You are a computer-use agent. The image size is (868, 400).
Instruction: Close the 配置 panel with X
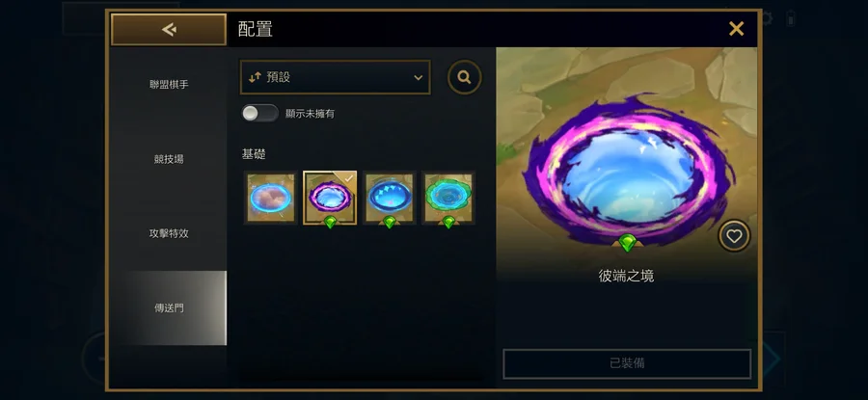click(736, 29)
